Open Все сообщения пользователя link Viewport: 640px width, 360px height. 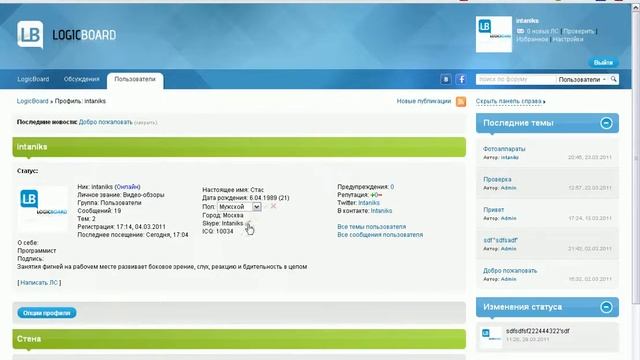(x=380, y=235)
